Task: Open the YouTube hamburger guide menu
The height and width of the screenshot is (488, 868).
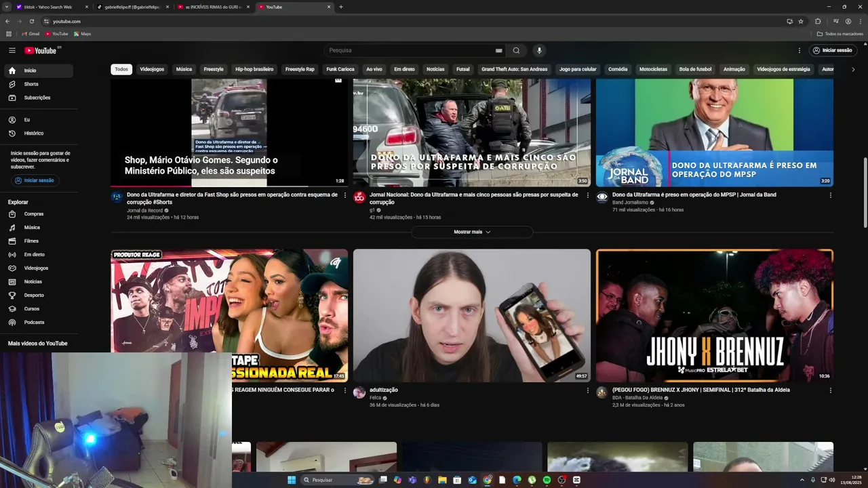Action: (x=12, y=50)
